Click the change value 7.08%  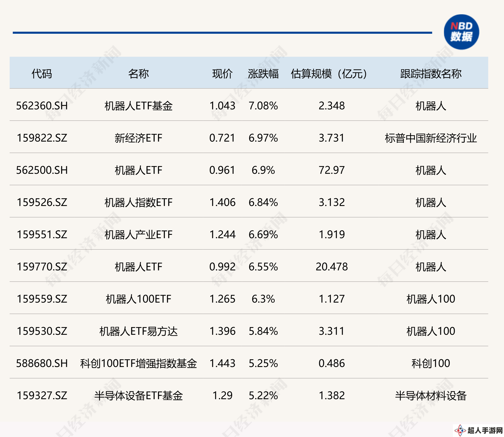(263, 106)
